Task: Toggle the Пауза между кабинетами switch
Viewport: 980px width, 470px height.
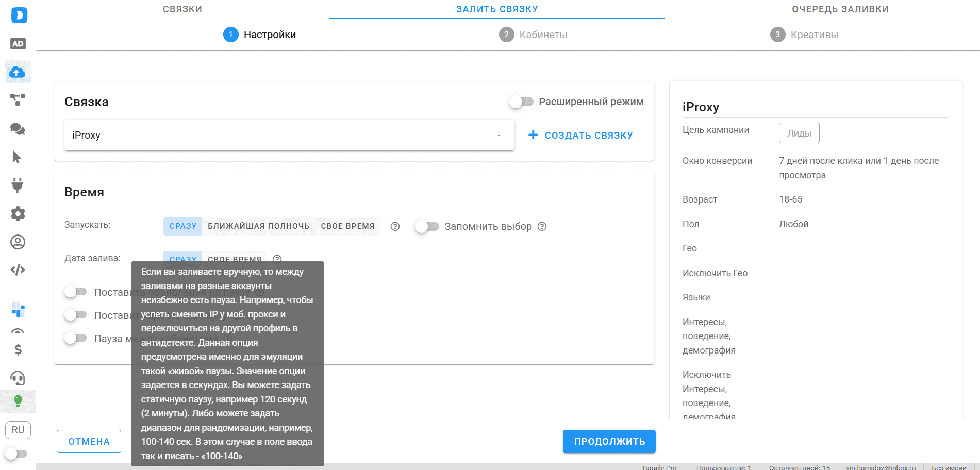Action: coord(75,339)
